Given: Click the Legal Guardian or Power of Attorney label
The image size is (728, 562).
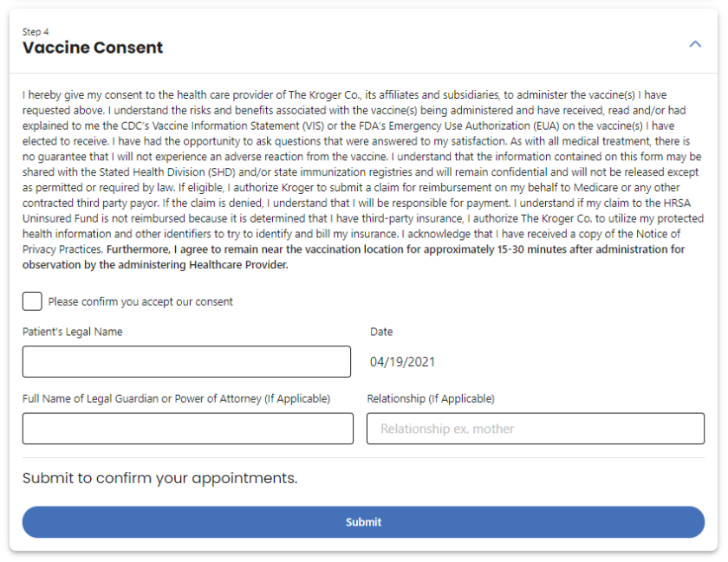Looking at the screenshot, I should (x=176, y=399).
